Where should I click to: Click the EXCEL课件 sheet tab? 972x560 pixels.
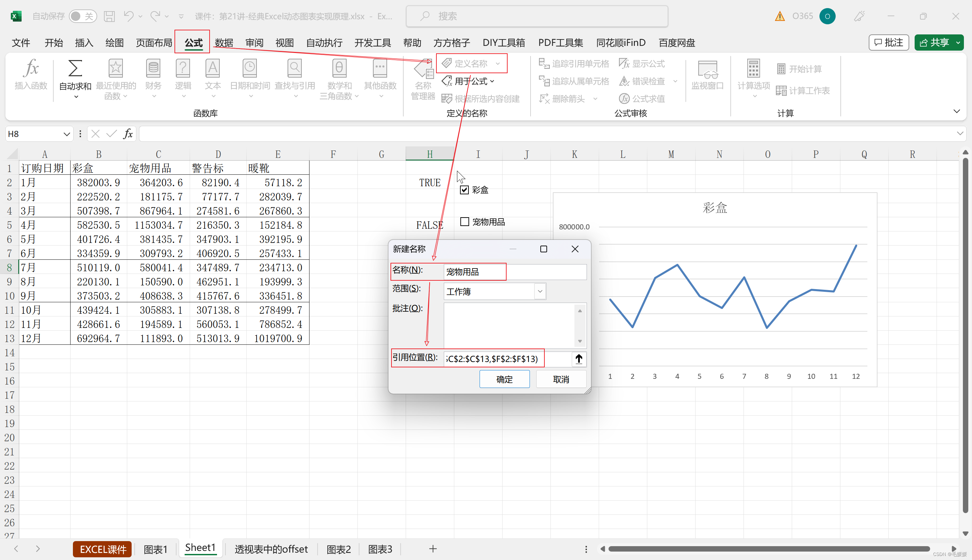102,549
